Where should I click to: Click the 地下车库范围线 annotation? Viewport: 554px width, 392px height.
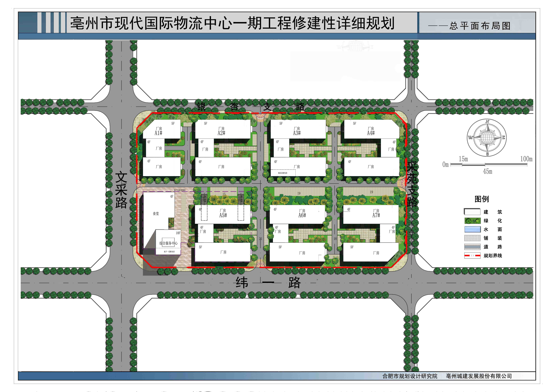(x=180, y=190)
